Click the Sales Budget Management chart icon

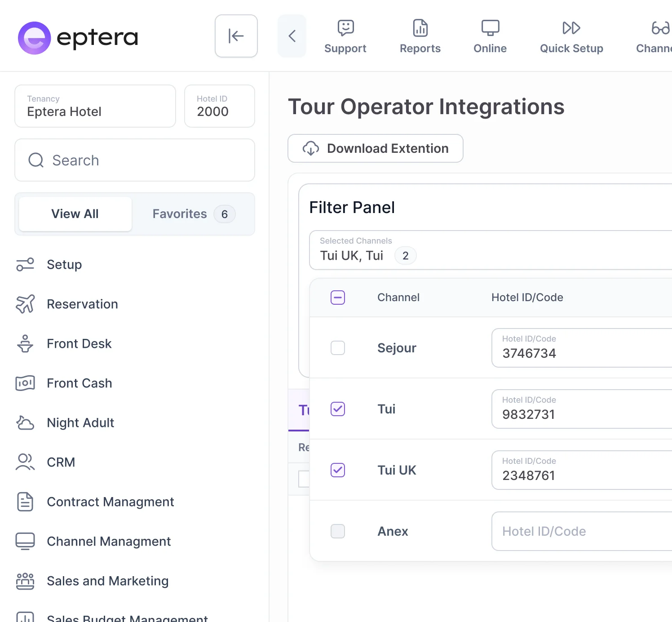[25, 617]
